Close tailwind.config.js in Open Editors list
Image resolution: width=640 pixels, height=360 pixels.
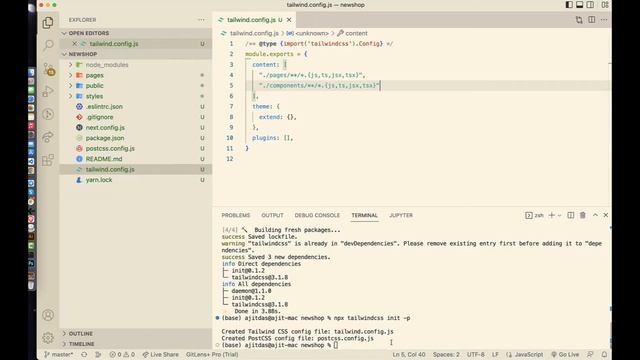74,44
